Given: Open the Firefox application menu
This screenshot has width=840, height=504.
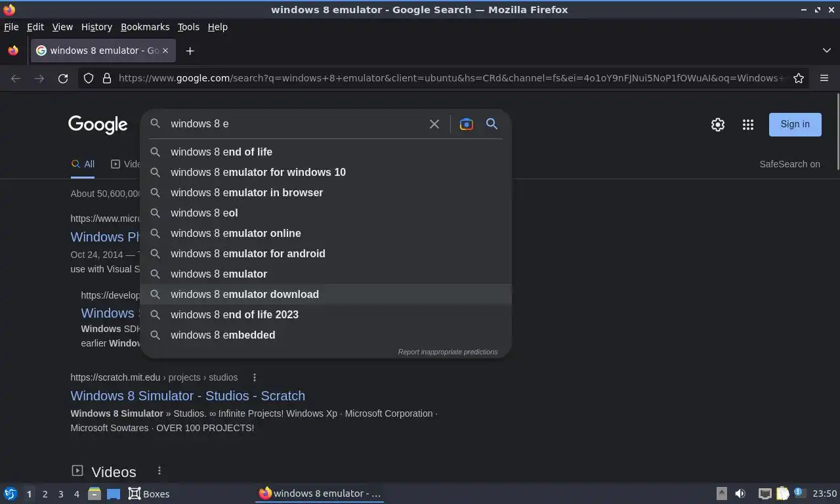Looking at the screenshot, I should pos(824,78).
